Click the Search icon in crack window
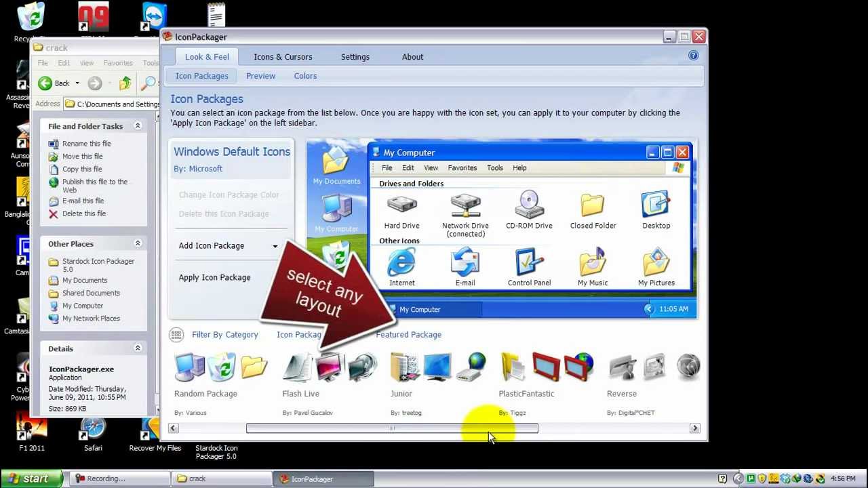This screenshot has height=488, width=868. coord(148,83)
